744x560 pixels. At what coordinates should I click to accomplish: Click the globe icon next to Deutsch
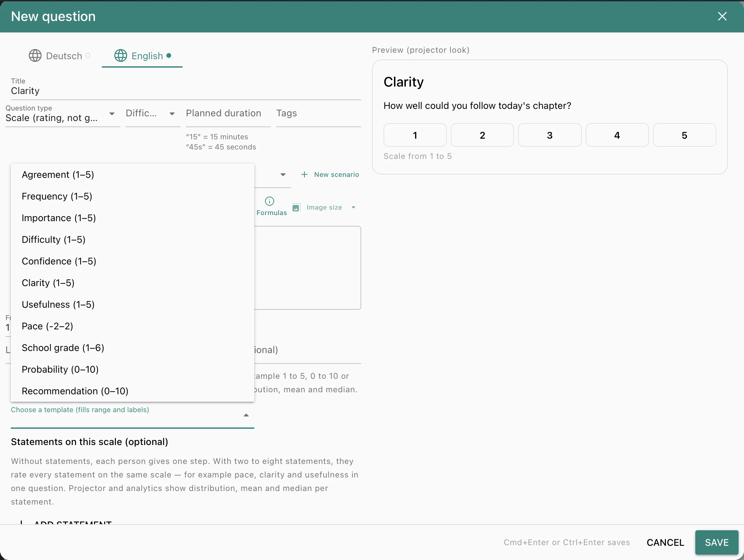coord(35,55)
